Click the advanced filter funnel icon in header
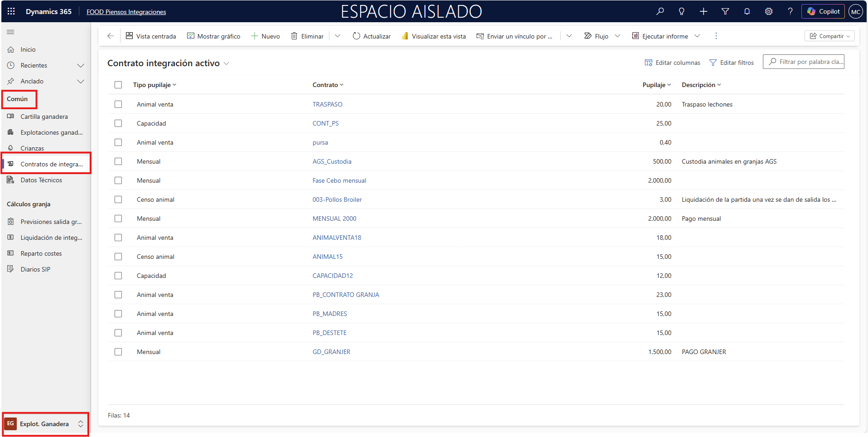This screenshot has width=868, height=437. (x=725, y=11)
